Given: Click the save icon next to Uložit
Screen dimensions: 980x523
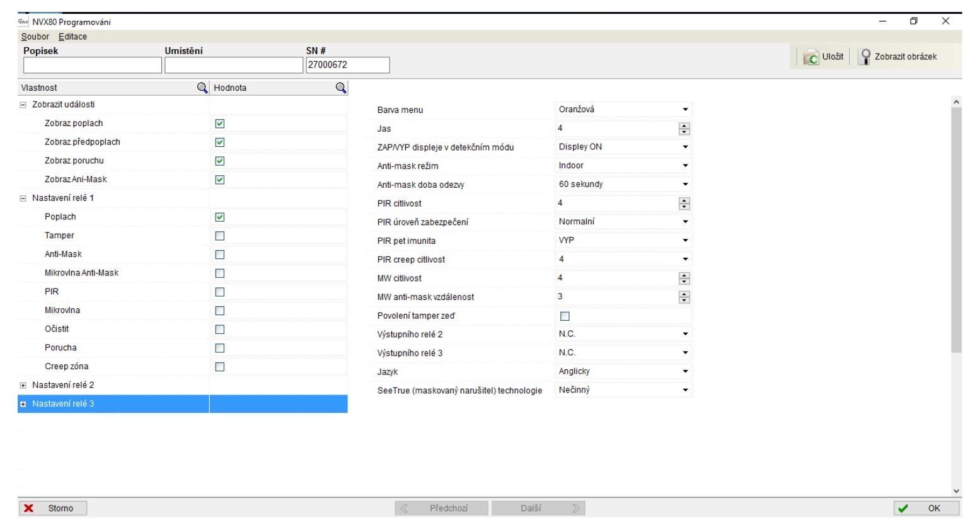Looking at the screenshot, I should pyautogui.click(x=810, y=57).
